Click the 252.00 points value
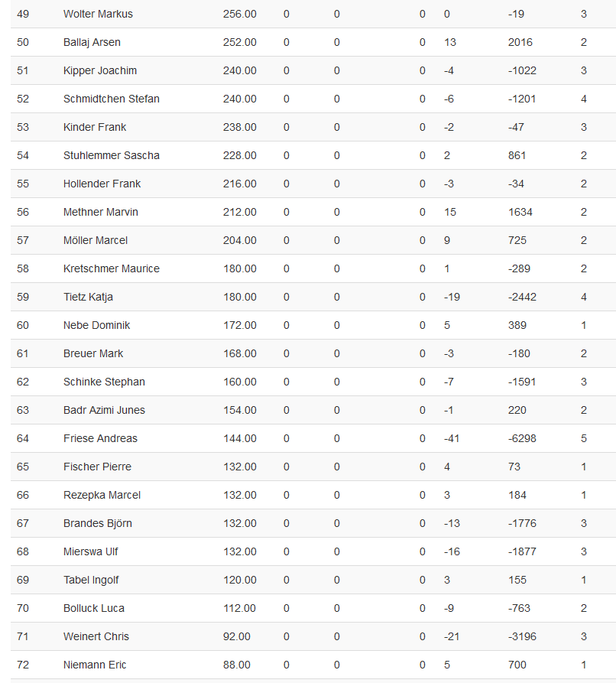Image resolution: width=616 pixels, height=683 pixels. tap(239, 42)
